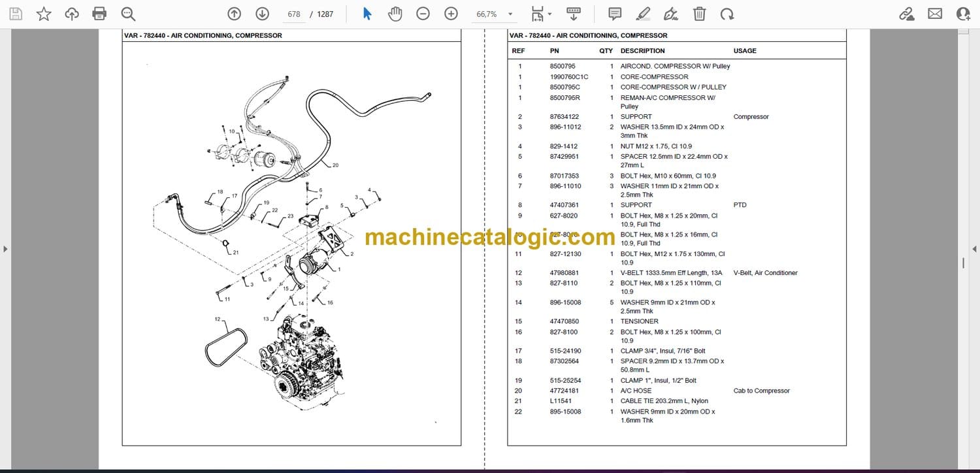Zoom out with the minus icon

click(423, 14)
